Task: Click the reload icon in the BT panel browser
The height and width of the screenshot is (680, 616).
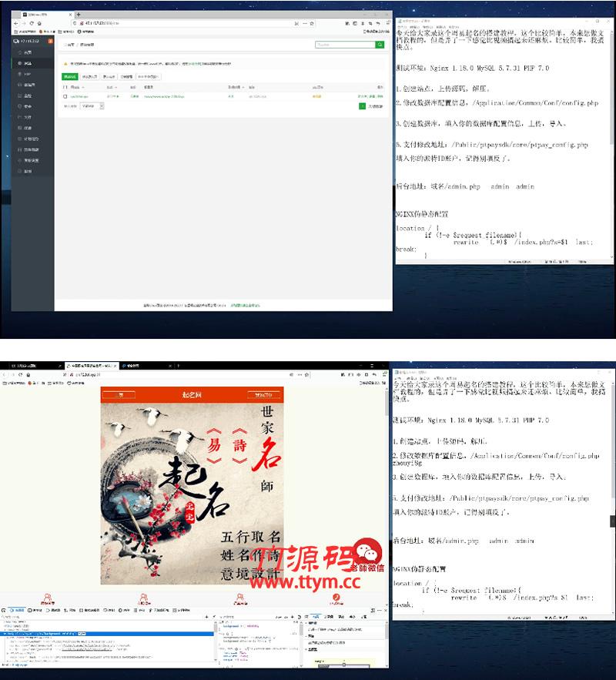Action: pyautogui.click(x=32, y=23)
